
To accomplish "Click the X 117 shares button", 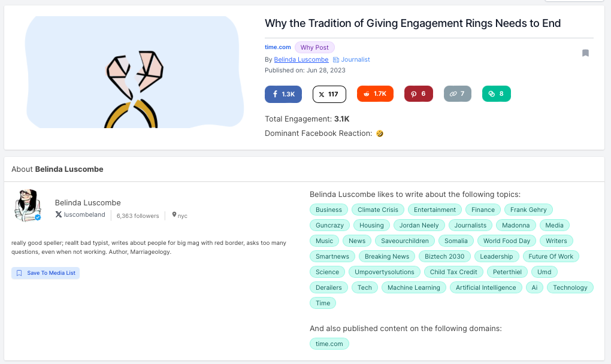I will pos(328,94).
